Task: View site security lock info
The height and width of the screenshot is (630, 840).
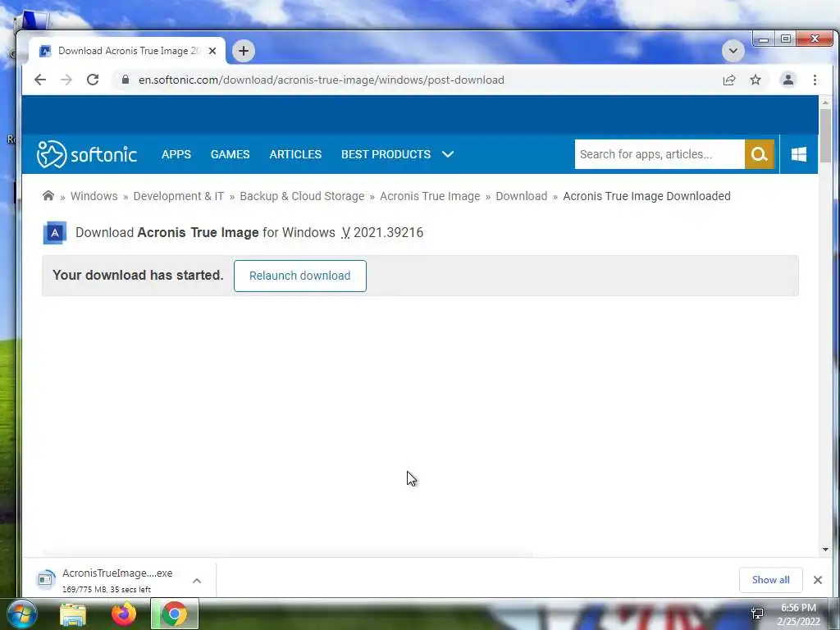Action: click(126, 80)
